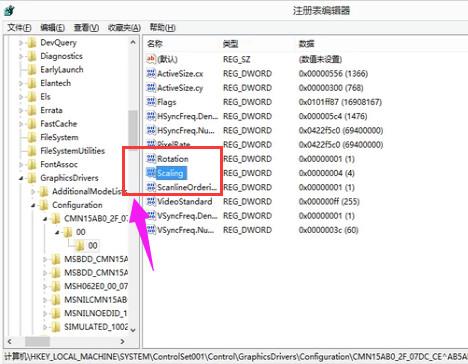This screenshot has width=468, height=364.
Task: Expand the Elantech tree node
Action: coord(21,83)
